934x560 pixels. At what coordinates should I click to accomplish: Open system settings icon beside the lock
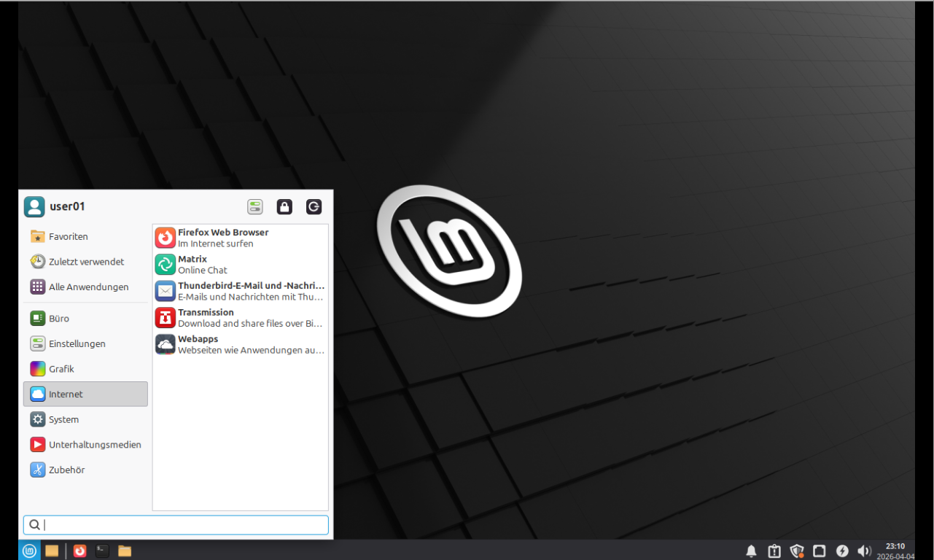255,207
